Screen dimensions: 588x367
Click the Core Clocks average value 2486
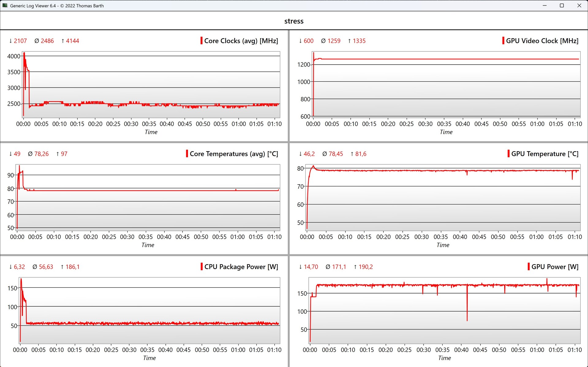coord(47,41)
